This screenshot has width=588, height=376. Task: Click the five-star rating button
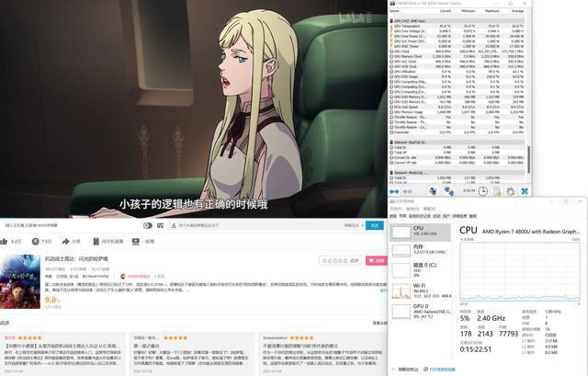pos(340,260)
